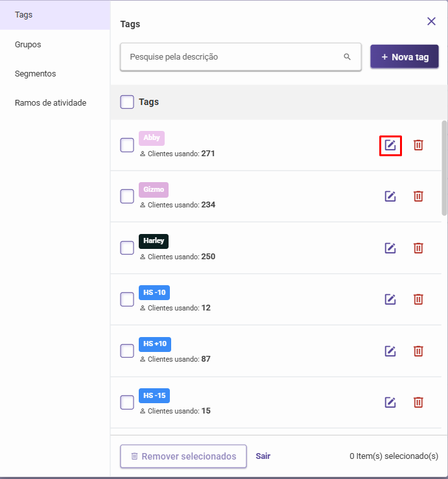Check the select-all Tags checkbox

(127, 102)
